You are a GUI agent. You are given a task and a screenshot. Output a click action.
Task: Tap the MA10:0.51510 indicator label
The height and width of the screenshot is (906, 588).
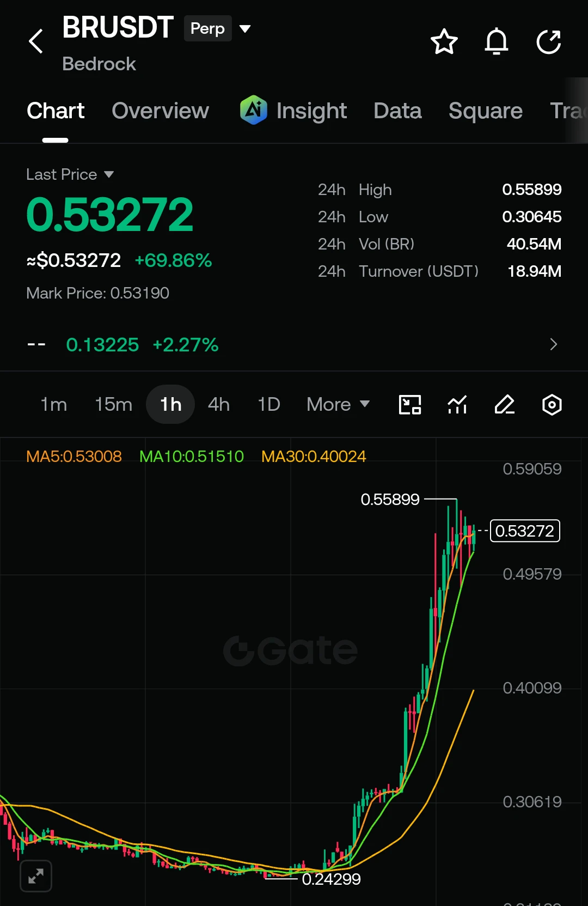click(192, 457)
